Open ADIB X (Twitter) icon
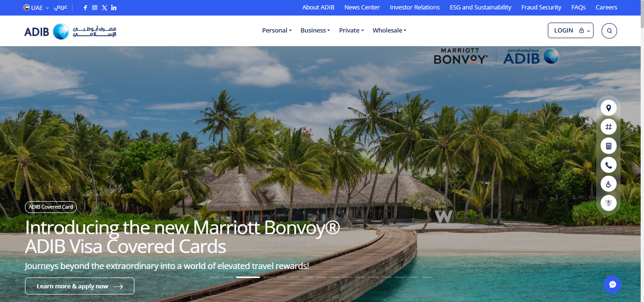Image resolution: width=644 pixels, height=302 pixels. (104, 8)
